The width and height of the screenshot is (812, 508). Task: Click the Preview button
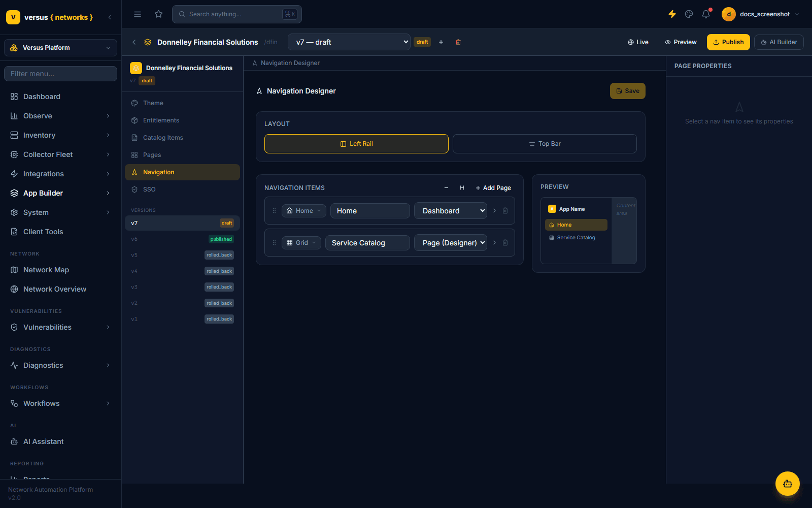click(681, 42)
